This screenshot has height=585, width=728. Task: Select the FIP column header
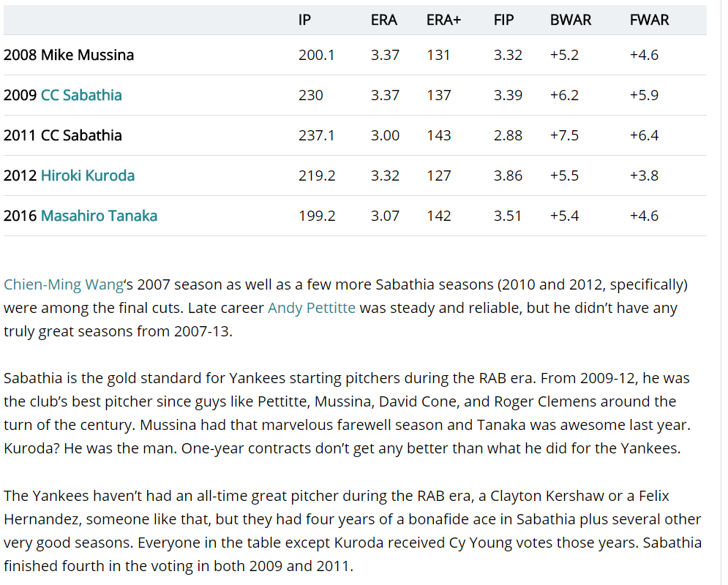(x=503, y=20)
